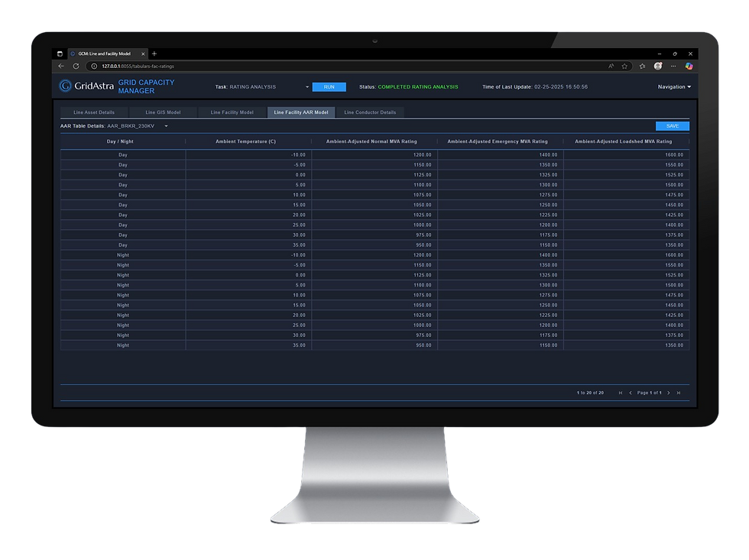Select normal rating 1100.00 in Night row
749x560 pixels.
pyautogui.click(x=374, y=285)
